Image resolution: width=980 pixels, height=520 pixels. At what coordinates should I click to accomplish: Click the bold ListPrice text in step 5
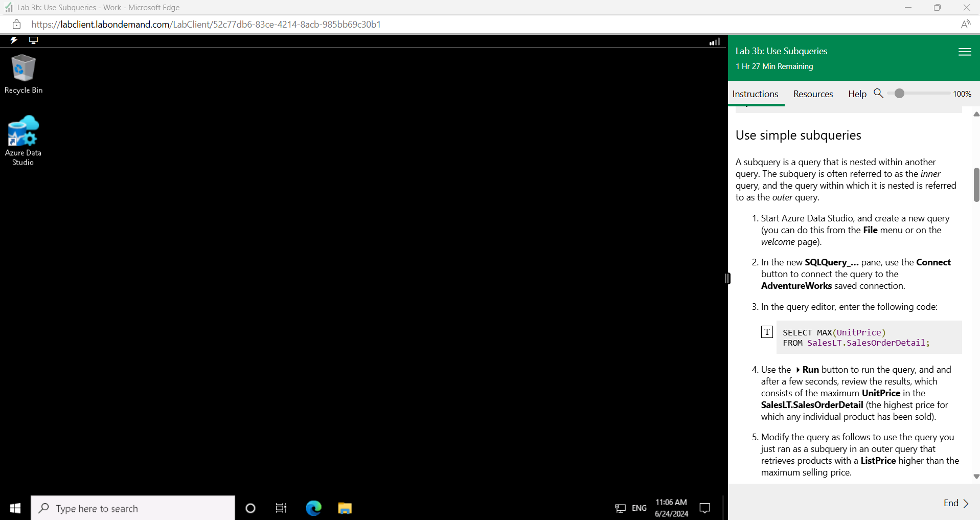click(x=878, y=461)
